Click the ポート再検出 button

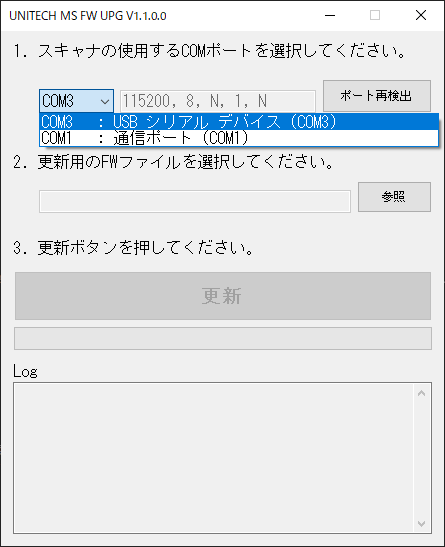click(x=377, y=96)
